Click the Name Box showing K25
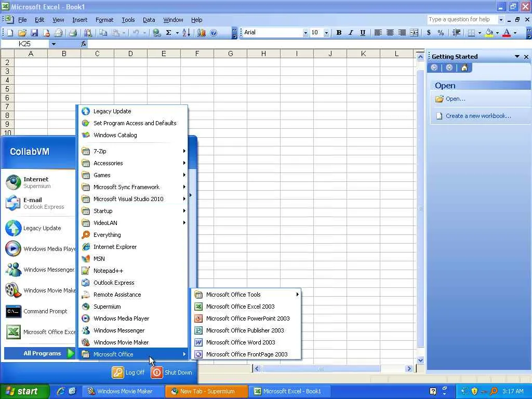The width and height of the screenshot is (532, 399). click(x=25, y=44)
